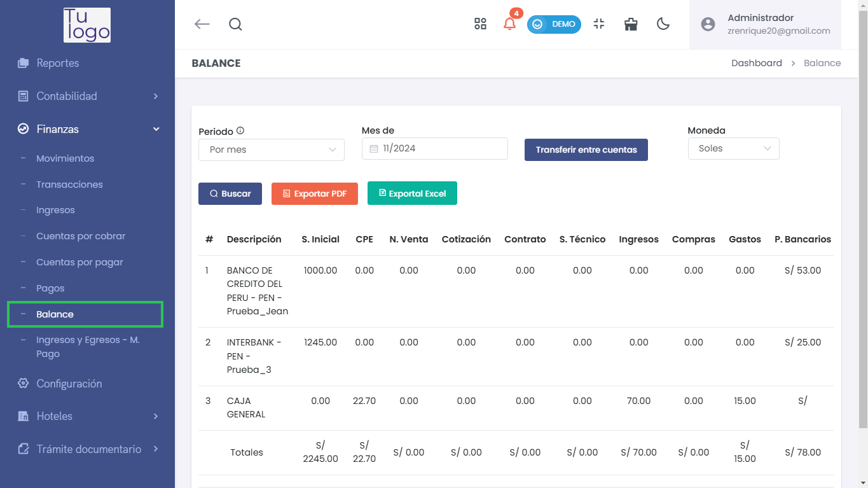This screenshot has height=488, width=868.
Task: Open the Moneda 'Soles' dropdown
Action: pyautogui.click(x=733, y=148)
